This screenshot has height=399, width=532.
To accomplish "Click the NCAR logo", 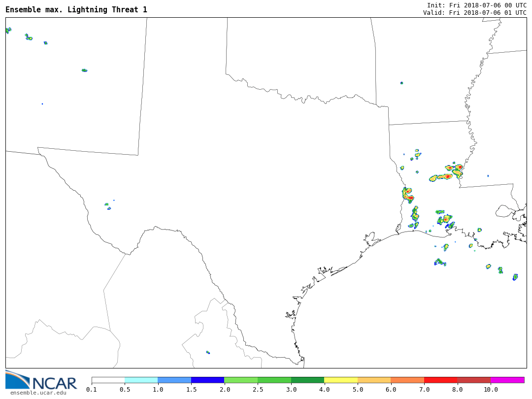I will point(41,380).
